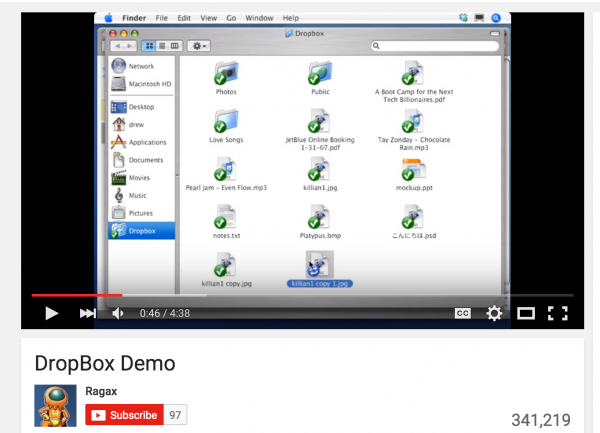Click the Subscribe button

124,415
